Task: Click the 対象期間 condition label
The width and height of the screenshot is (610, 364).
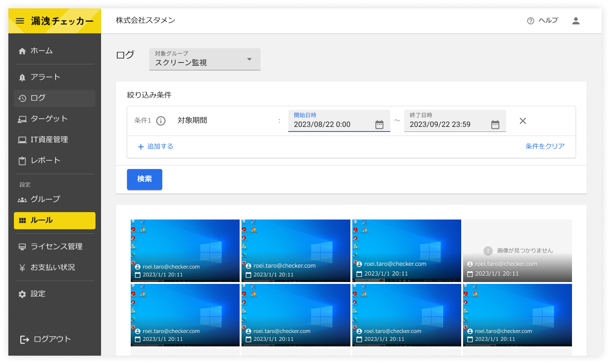Action: coord(192,120)
